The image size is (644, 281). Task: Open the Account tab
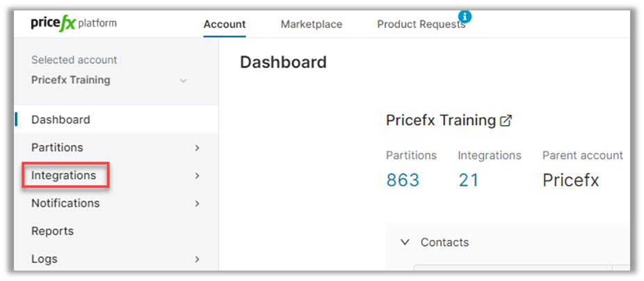coord(224,24)
